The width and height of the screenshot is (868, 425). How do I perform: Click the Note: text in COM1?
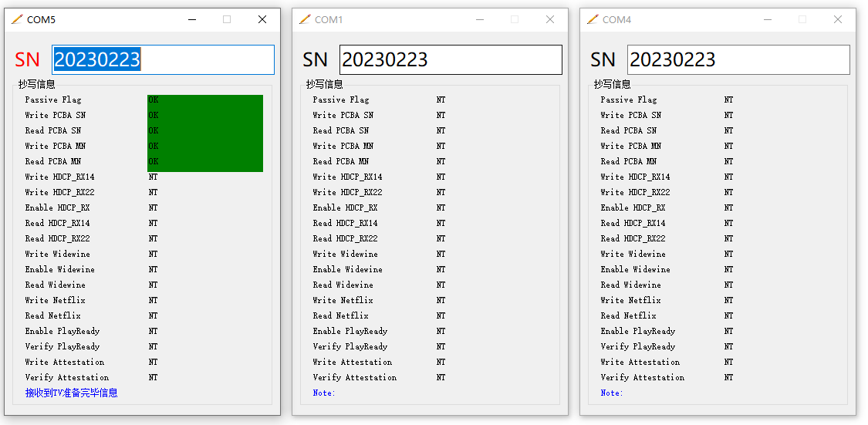324,393
